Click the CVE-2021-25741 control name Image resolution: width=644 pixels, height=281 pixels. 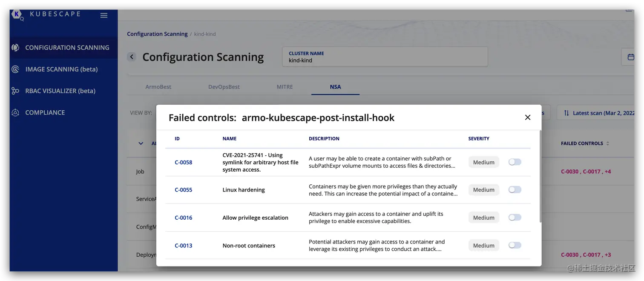point(260,162)
